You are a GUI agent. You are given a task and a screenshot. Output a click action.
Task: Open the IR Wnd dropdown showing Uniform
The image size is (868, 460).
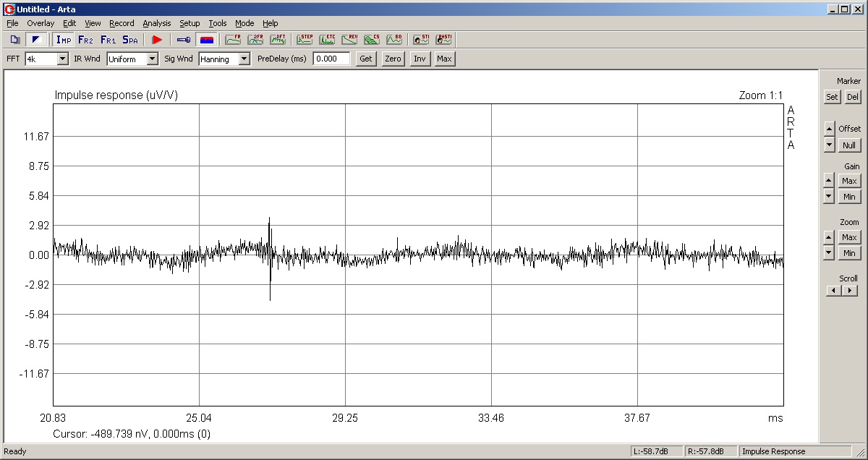point(132,59)
